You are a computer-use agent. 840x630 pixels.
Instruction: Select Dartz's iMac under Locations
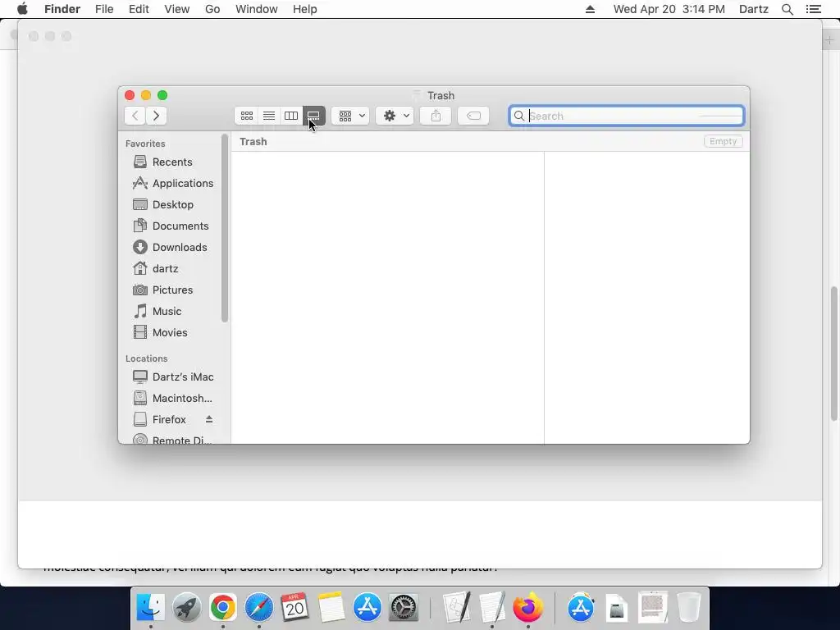171,377
